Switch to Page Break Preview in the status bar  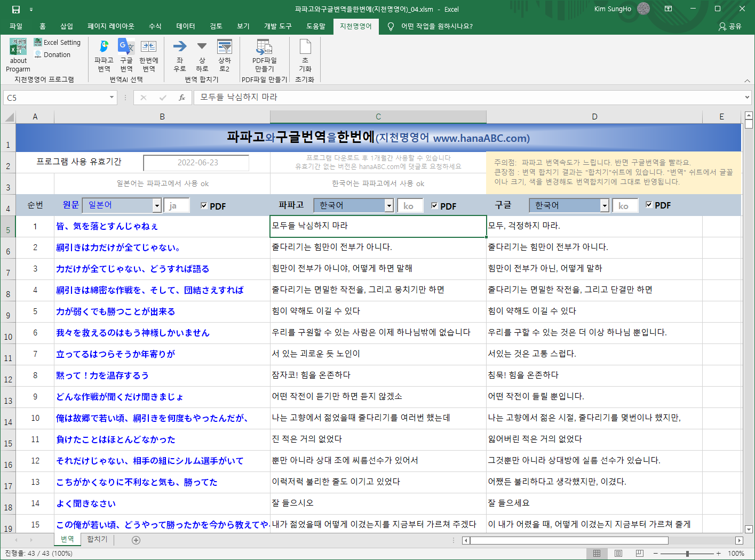point(640,553)
